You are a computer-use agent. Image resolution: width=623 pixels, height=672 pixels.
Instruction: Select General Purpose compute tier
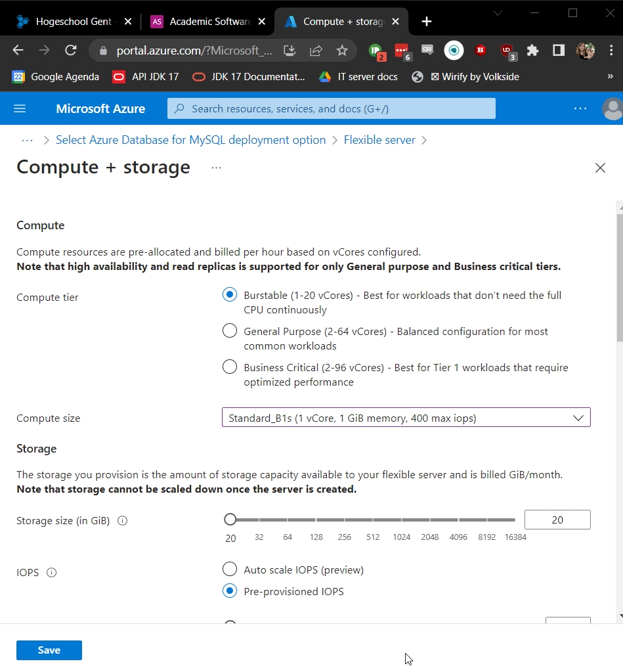click(230, 331)
